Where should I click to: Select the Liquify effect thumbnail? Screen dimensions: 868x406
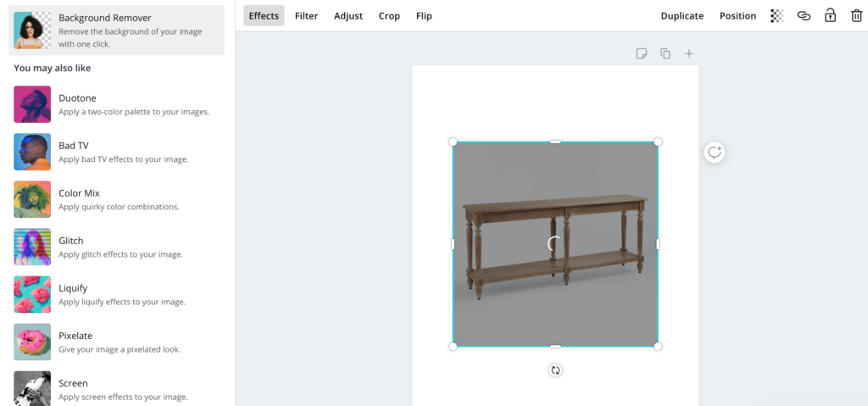pyautogui.click(x=32, y=295)
